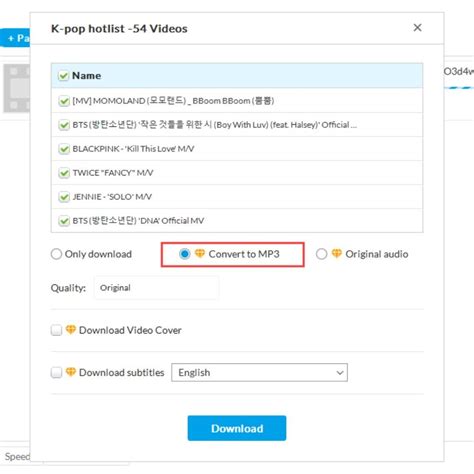Select the Convert to MP3 radio button

click(x=185, y=254)
